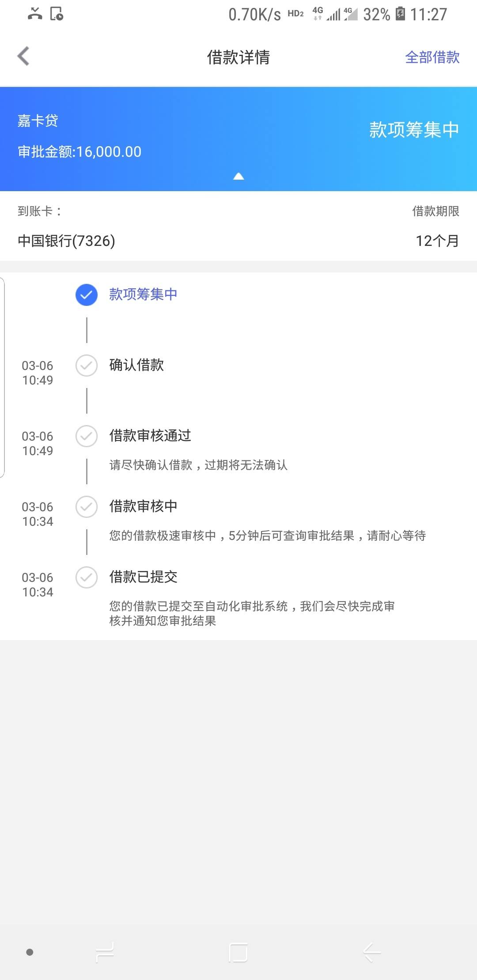Tap Android recent apps navigation button
The height and width of the screenshot is (980, 477).
105,952
